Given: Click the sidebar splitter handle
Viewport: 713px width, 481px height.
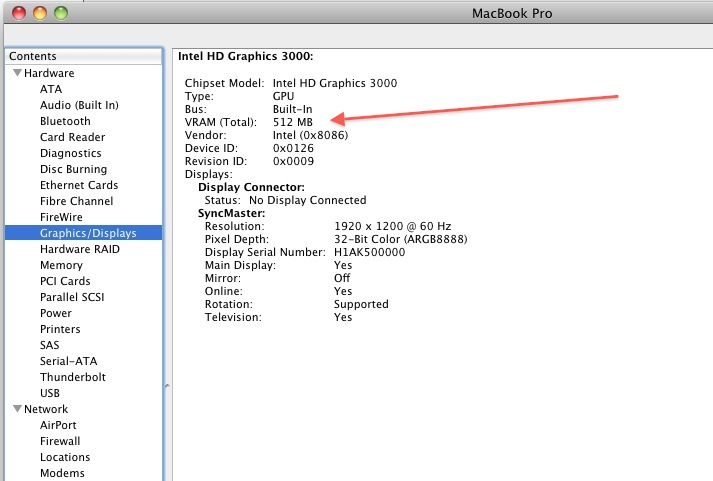Looking at the screenshot, I should (x=167, y=386).
